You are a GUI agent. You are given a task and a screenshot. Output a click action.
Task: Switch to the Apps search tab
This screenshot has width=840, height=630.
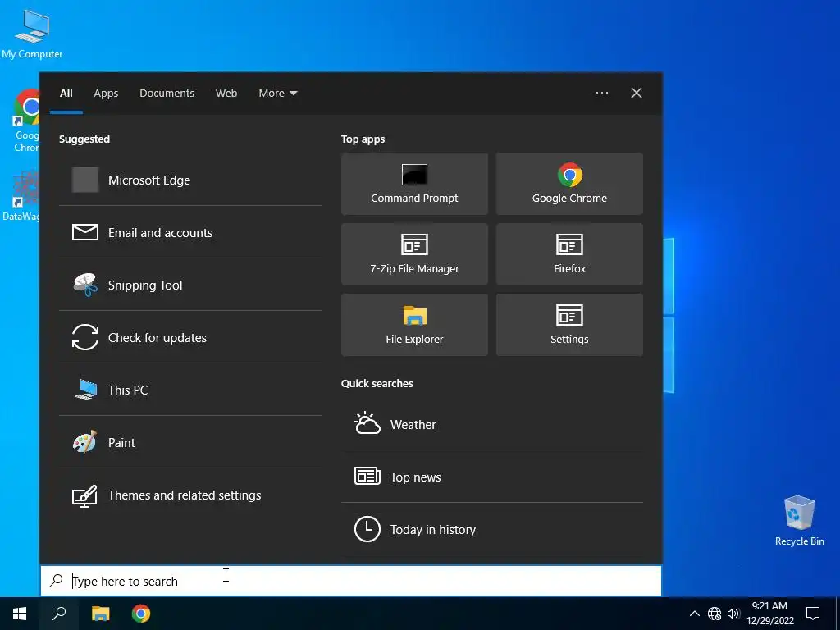(106, 94)
